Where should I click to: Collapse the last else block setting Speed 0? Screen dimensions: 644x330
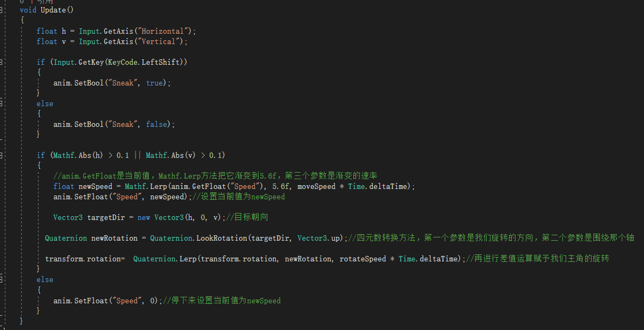tap(2, 279)
